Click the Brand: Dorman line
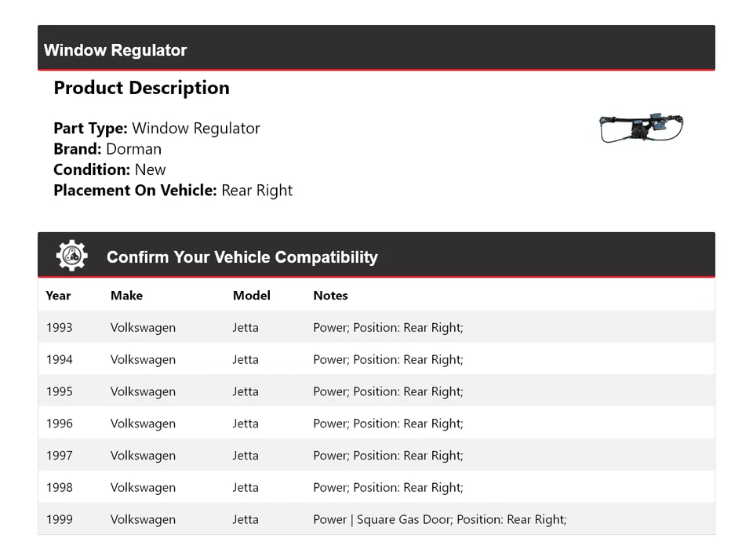 point(107,149)
